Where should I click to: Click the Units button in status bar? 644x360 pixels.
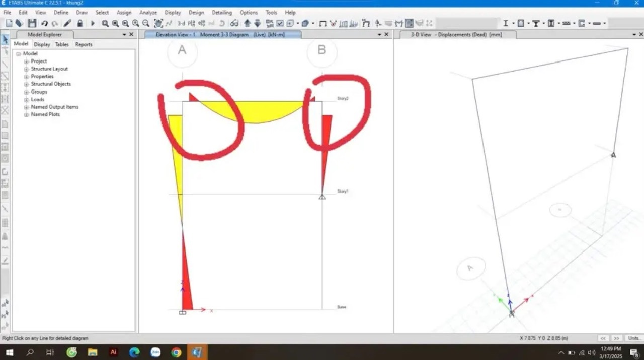(633, 338)
